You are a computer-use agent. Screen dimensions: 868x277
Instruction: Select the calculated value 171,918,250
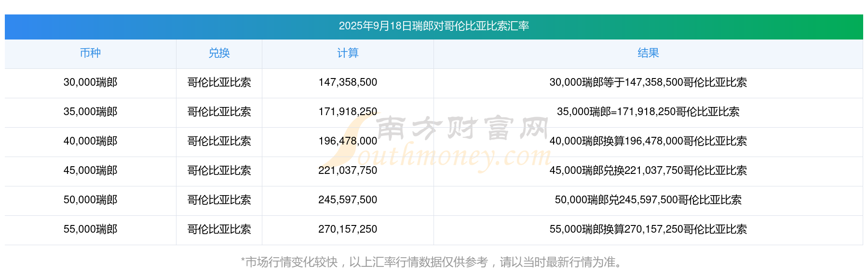(348, 112)
